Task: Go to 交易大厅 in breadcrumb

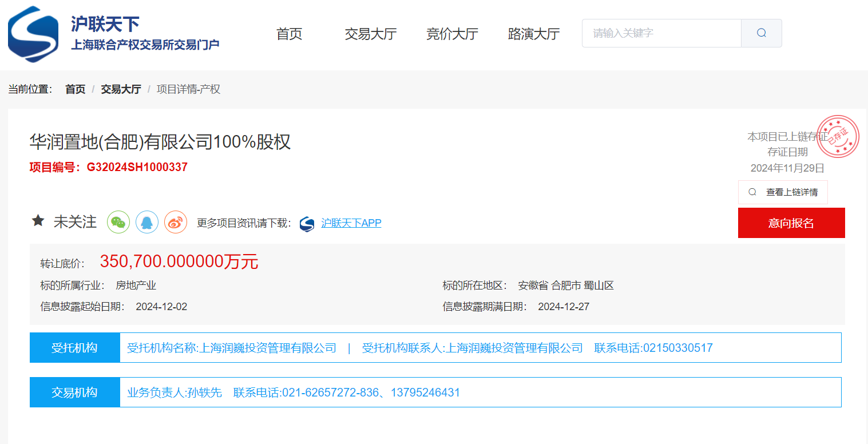Action: pyautogui.click(x=121, y=89)
